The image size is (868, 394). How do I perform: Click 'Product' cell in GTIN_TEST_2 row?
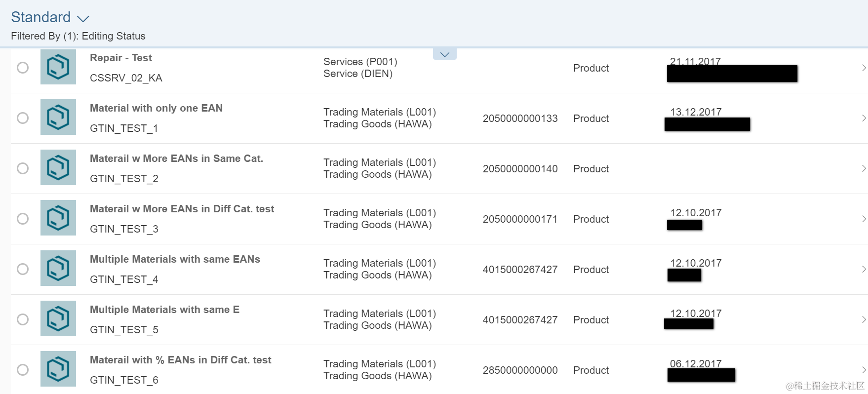click(x=591, y=169)
